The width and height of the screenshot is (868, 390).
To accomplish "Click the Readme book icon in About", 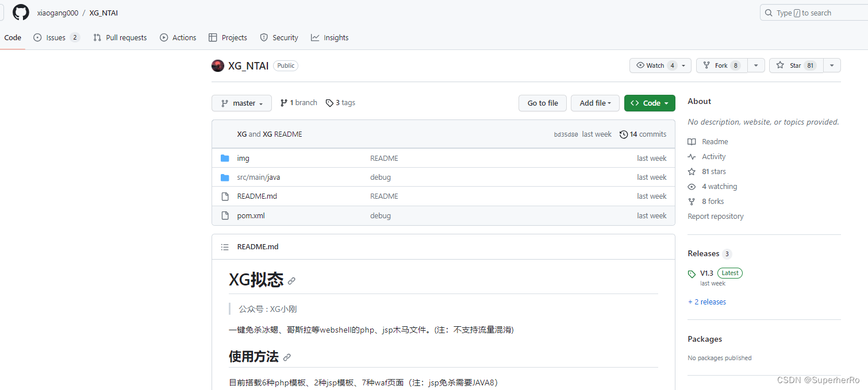I will 692,141.
